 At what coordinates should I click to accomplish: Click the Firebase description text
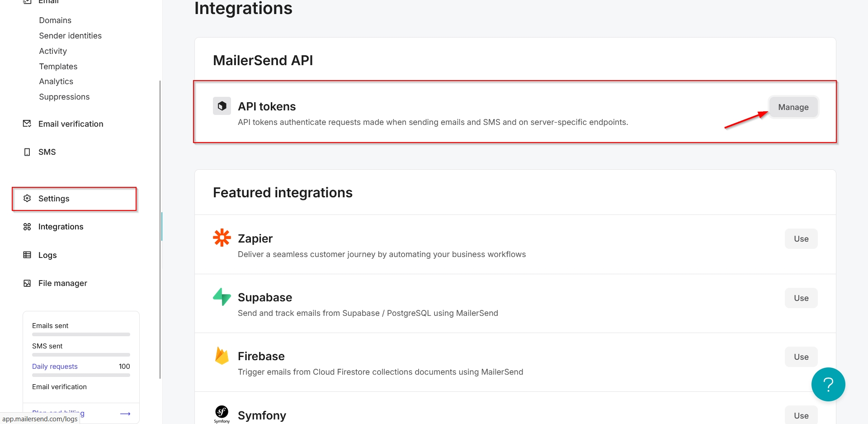[380, 372]
